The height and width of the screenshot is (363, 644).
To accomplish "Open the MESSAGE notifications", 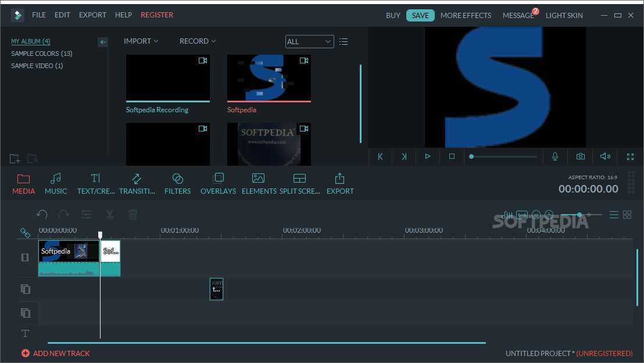I will (x=518, y=16).
